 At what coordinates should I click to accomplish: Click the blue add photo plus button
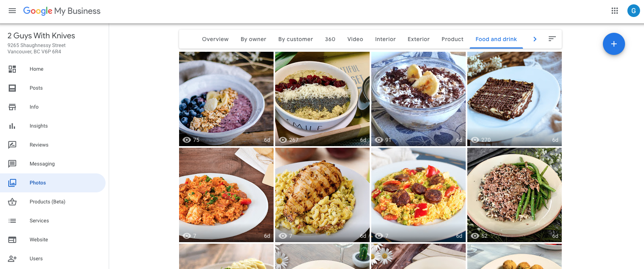point(614,44)
